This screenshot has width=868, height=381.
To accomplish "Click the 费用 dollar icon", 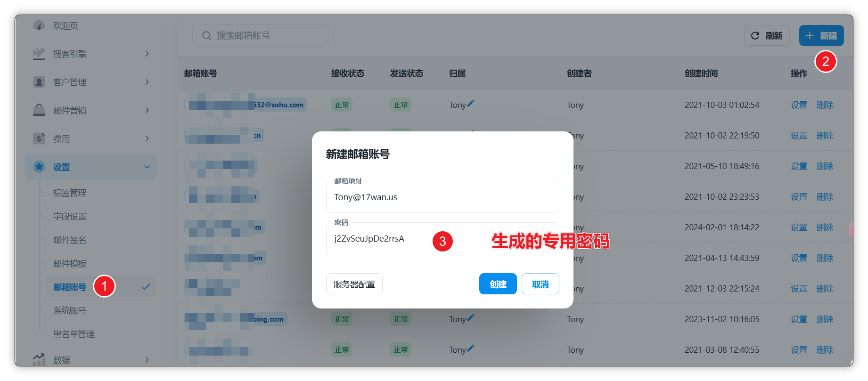I will click(x=39, y=138).
